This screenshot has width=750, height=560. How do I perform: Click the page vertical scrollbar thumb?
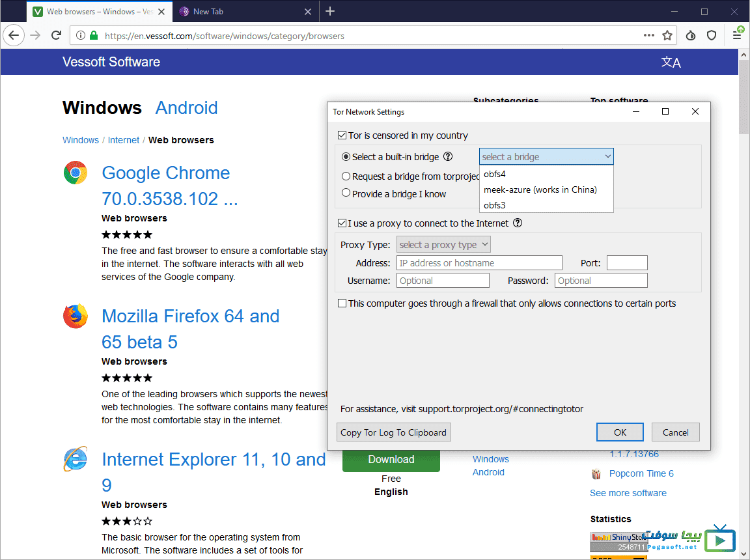click(743, 97)
